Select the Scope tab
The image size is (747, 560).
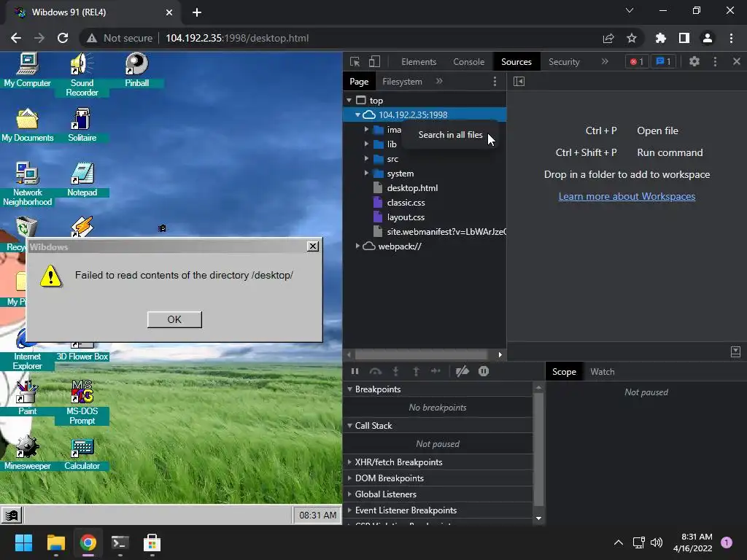point(564,372)
